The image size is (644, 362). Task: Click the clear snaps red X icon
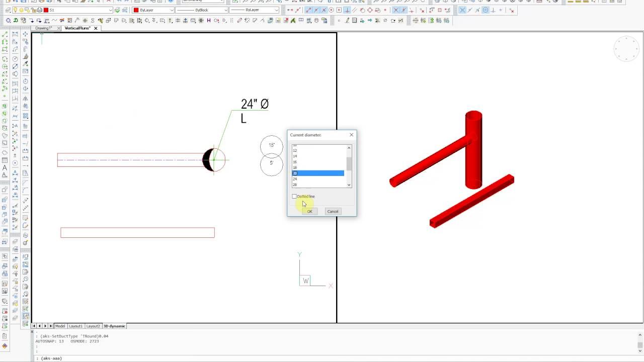tap(422, 10)
